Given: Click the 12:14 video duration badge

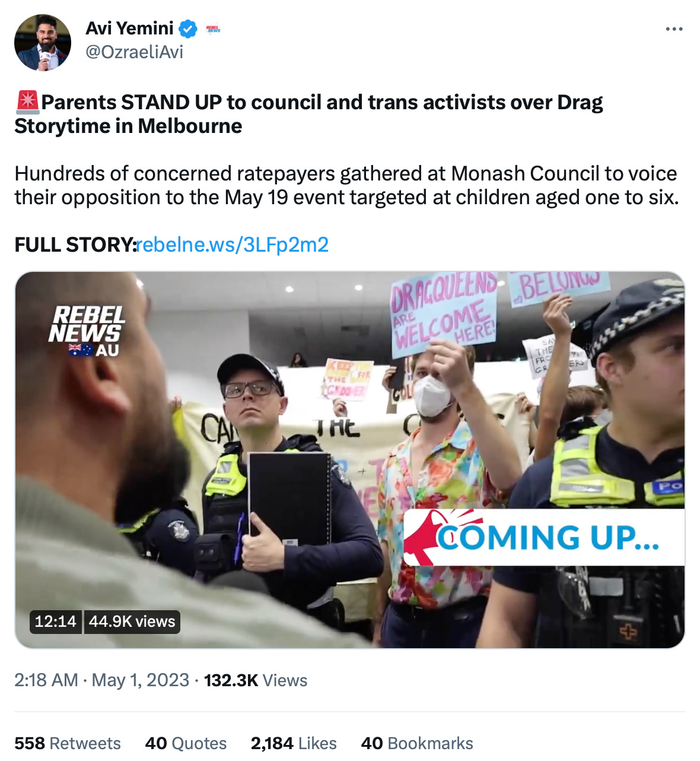Looking at the screenshot, I should (x=56, y=622).
